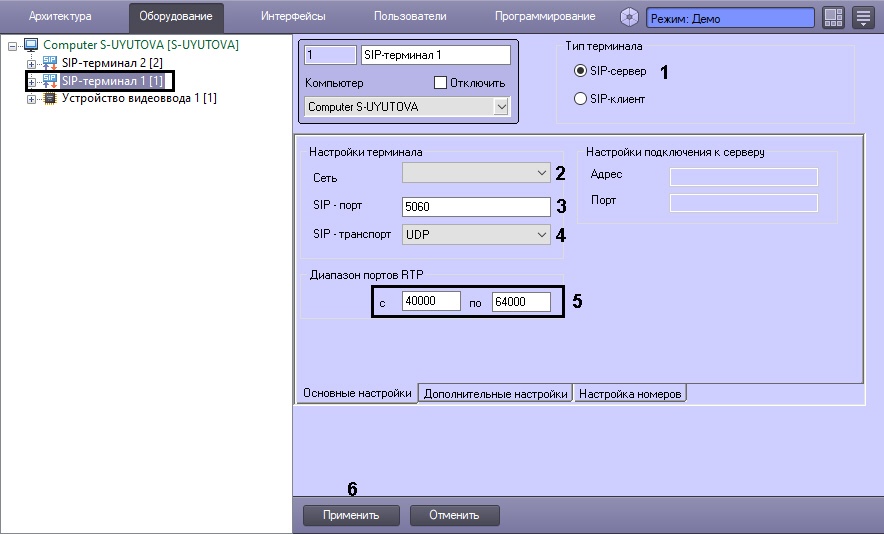
Task: Expand the SIP-терминал 2 tree node
Action: coord(31,64)
